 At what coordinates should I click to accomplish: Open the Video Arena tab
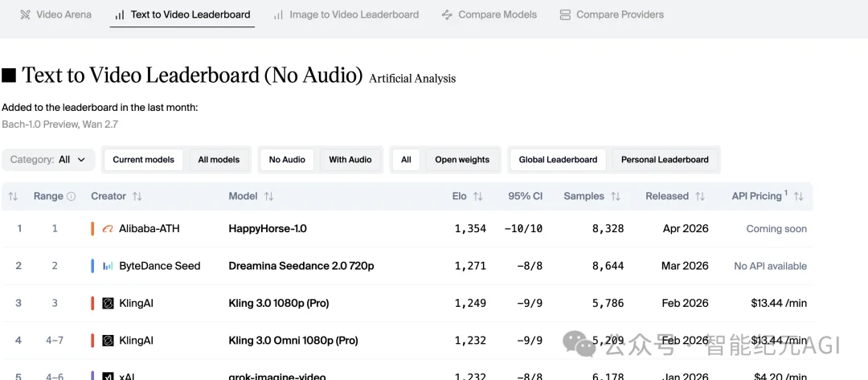[x=55, y=14]
